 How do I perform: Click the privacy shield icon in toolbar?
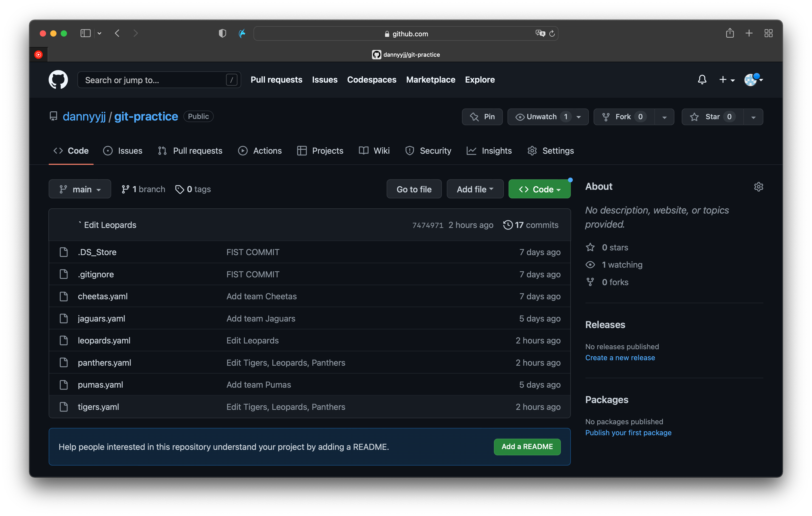[x=222, y=33]
